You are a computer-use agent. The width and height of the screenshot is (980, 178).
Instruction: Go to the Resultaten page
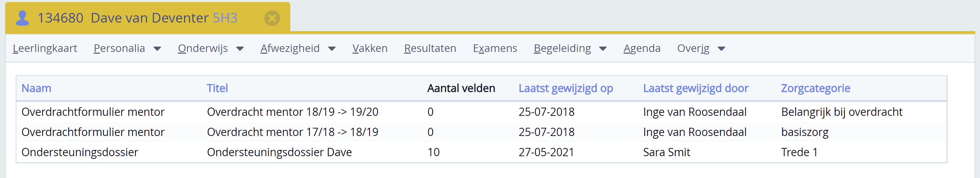[430, 48]
